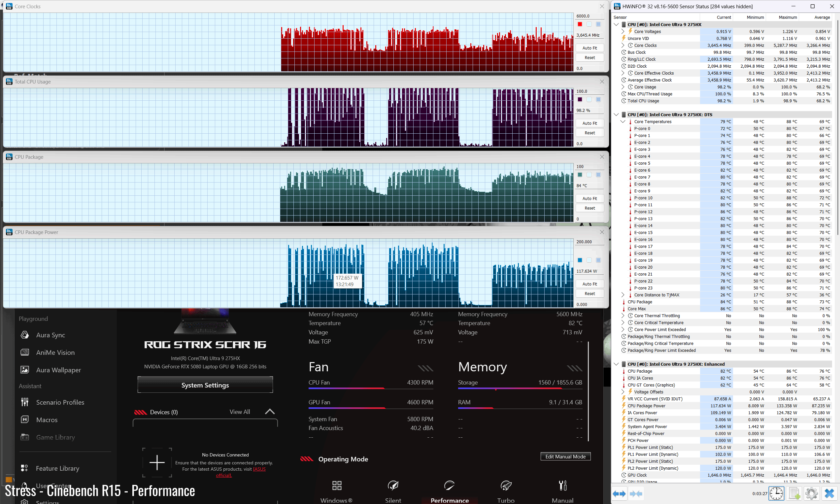Collapse CPU Intel Core Ultra 9 275HX group
The image size is (840, 504).
pos(616,24)
